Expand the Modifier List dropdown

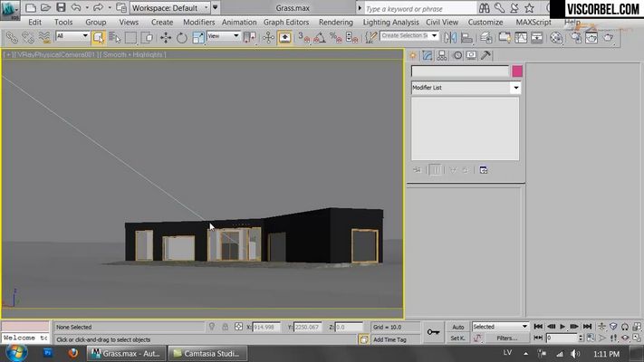pos(466,88)
